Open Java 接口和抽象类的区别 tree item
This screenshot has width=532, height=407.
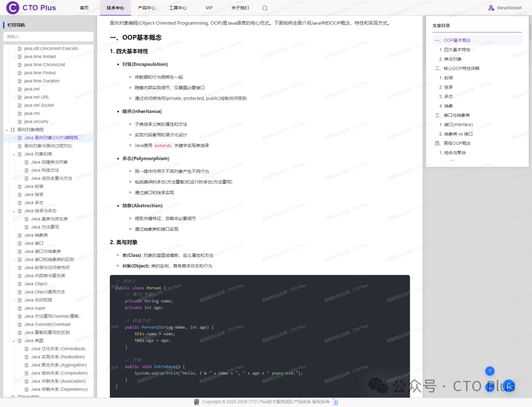pos(49,259)
